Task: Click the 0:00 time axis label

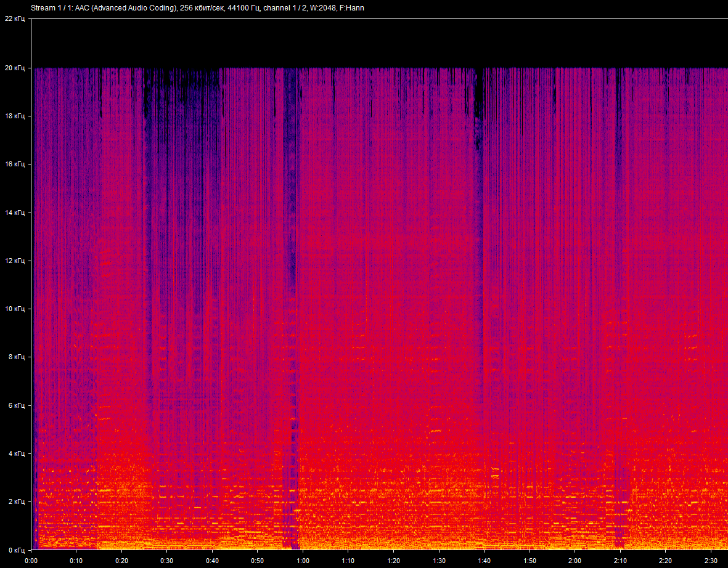Action: [31, 561]
